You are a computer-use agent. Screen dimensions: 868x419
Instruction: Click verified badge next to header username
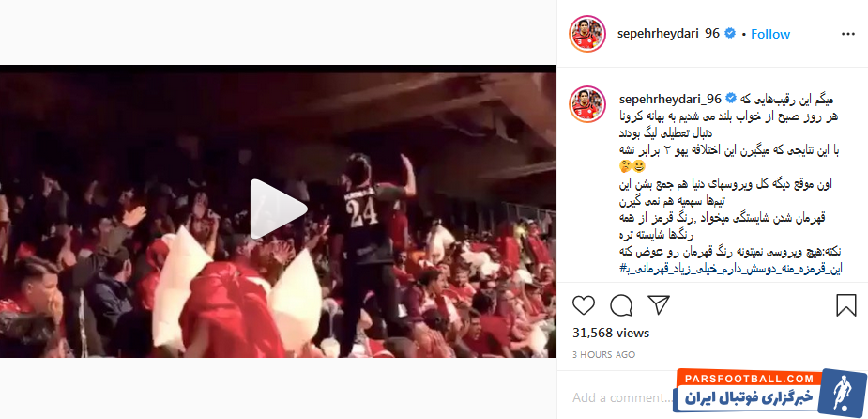tap(730, 34)
